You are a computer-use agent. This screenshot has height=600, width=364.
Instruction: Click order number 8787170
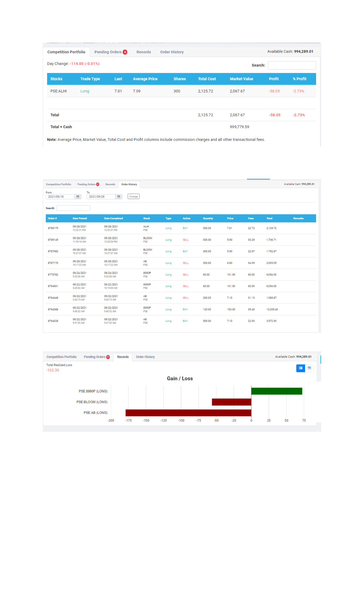53,263
